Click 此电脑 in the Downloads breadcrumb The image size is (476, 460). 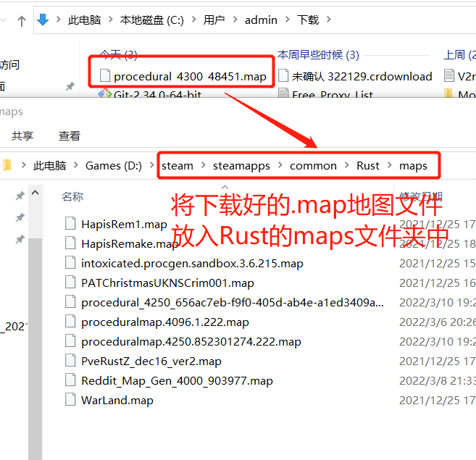(84, 20)
